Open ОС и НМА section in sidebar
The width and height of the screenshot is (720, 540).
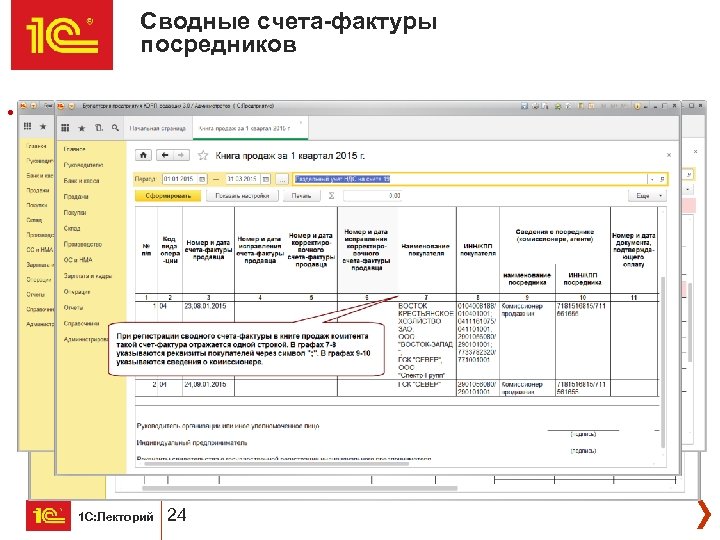click(x=78, y=260)
